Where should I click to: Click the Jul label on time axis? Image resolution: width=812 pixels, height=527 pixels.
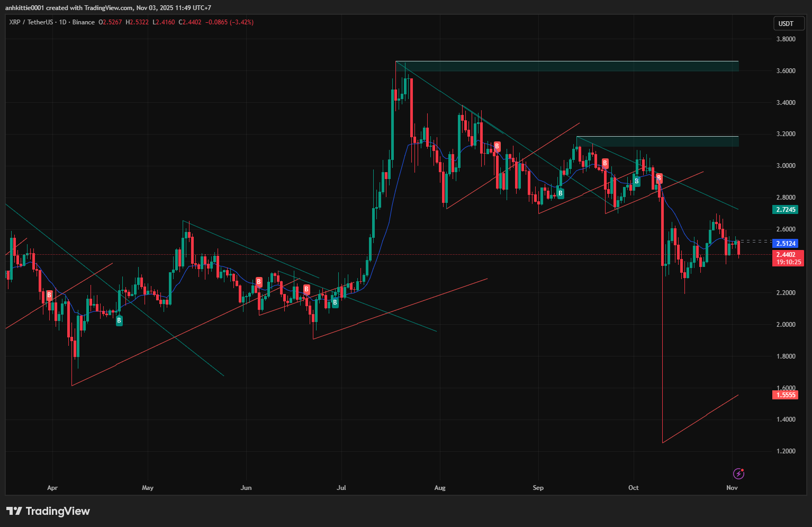341,488
